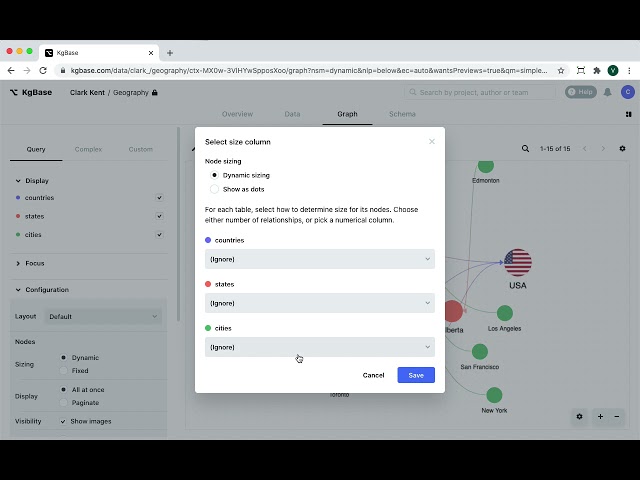Click the Los Angeles city node
Viewport: 640px width, 480px height.
coord(505,313)
